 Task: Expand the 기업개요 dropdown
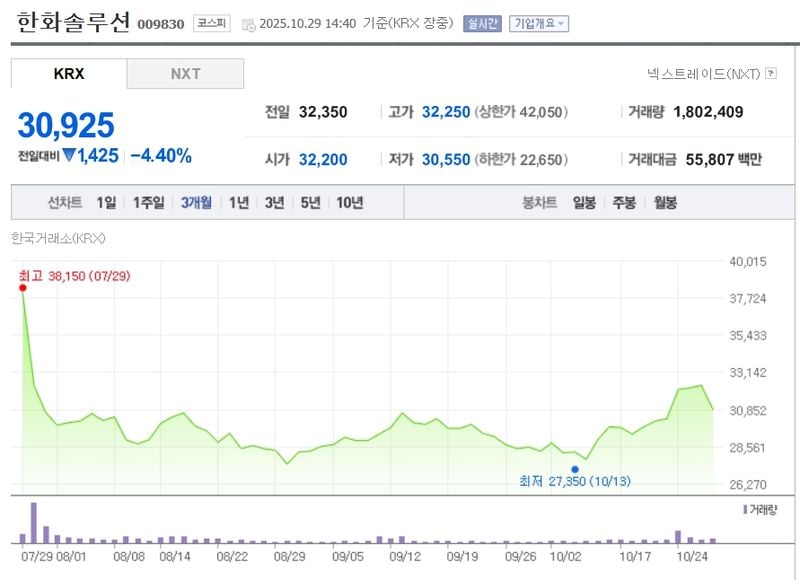coord(538,23)
